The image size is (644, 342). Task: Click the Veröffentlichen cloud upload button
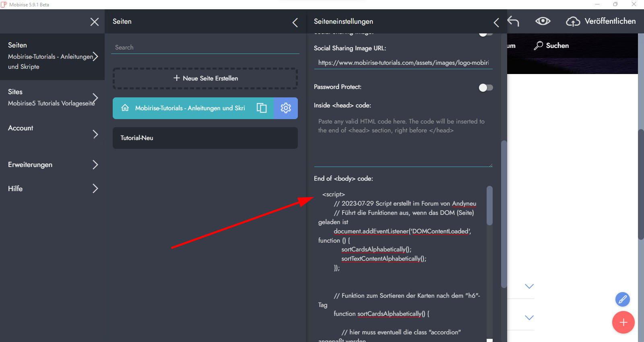point(601,21)
